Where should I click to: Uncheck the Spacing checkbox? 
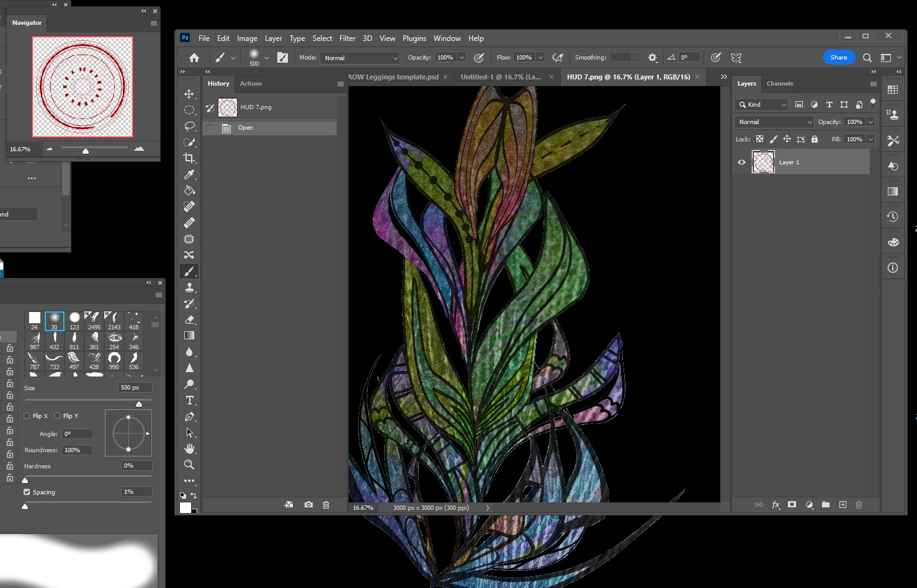27,492
